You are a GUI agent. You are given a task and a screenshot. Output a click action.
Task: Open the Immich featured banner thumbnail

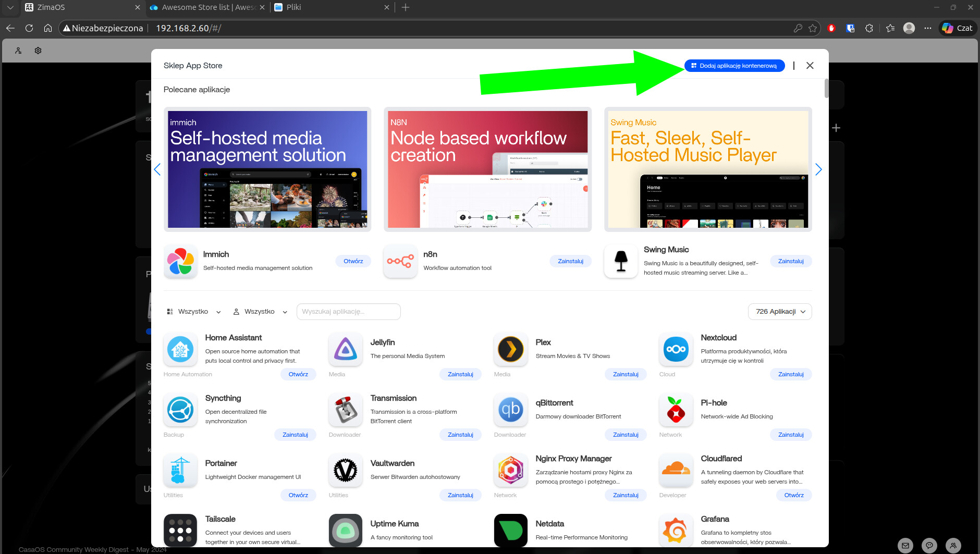[x=267, y=169]
